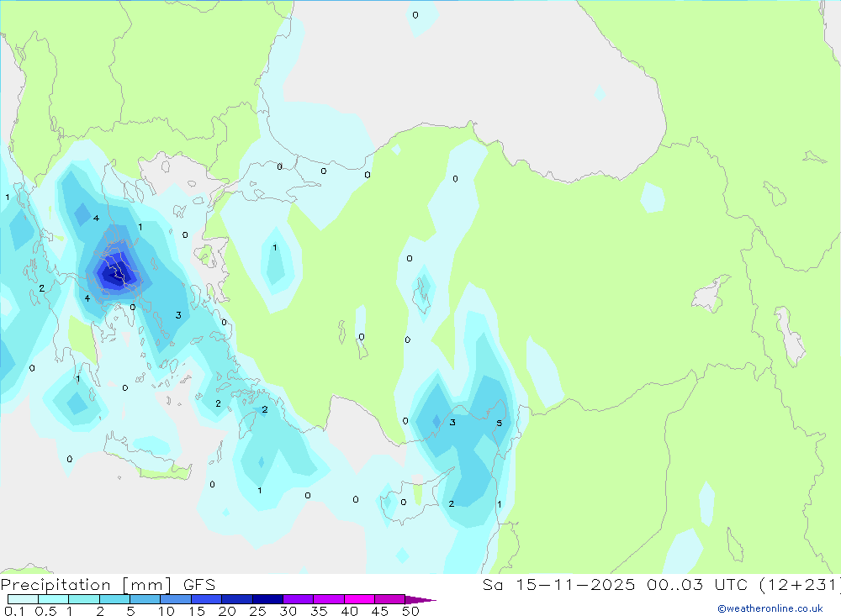
Task: Click the 'Precipitation [mm] GFS' title text
Action: click(x=108, y=585)
